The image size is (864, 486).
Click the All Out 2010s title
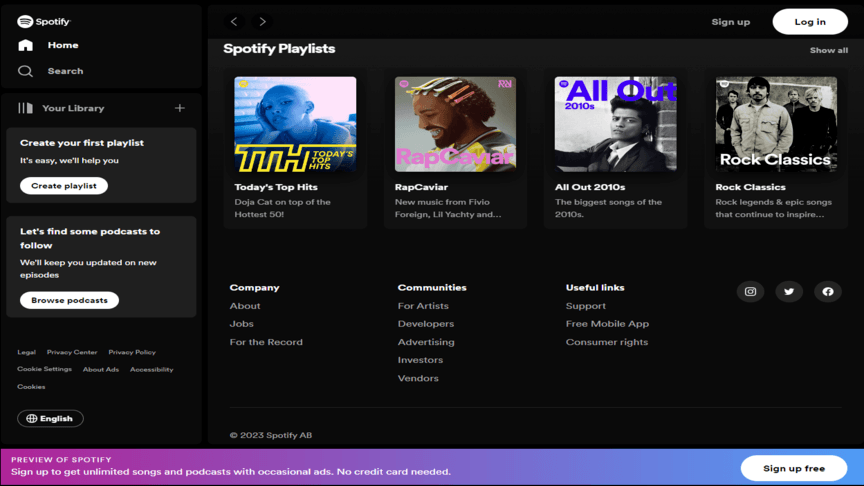click(x=590, y=187)
